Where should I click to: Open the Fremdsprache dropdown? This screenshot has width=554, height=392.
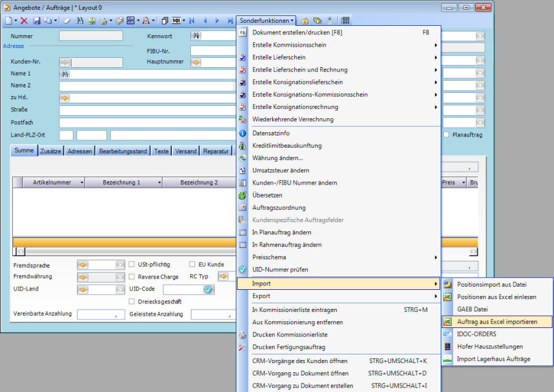point(120,265)
